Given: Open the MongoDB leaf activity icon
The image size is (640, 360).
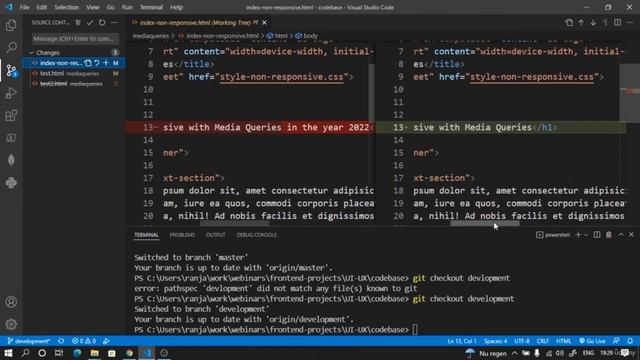Looking at the screenshot, I should pyautogui.click(x=11, y=160).
